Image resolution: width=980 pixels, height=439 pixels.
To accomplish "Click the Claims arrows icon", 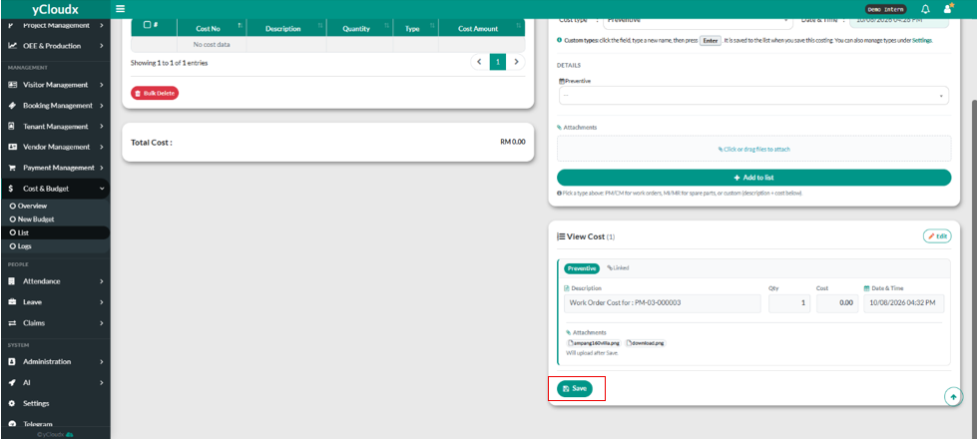I will 12,323.
